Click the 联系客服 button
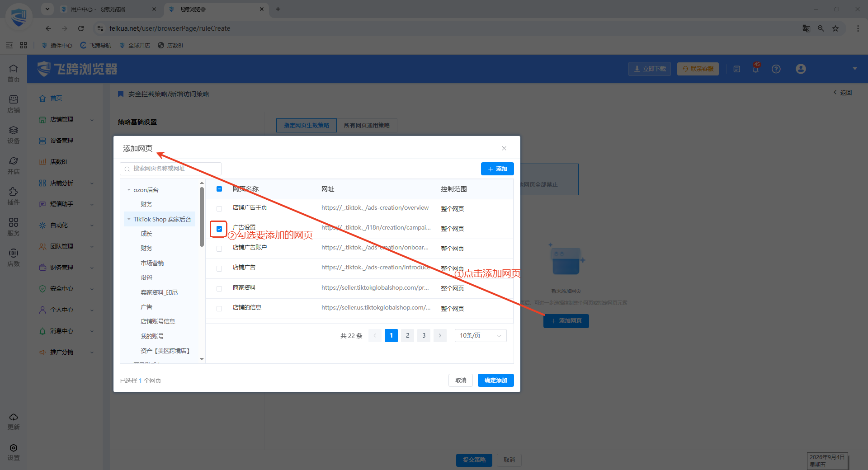Image resolution: width=868 pixels, height=470 pixels. [x=698, y=69]
